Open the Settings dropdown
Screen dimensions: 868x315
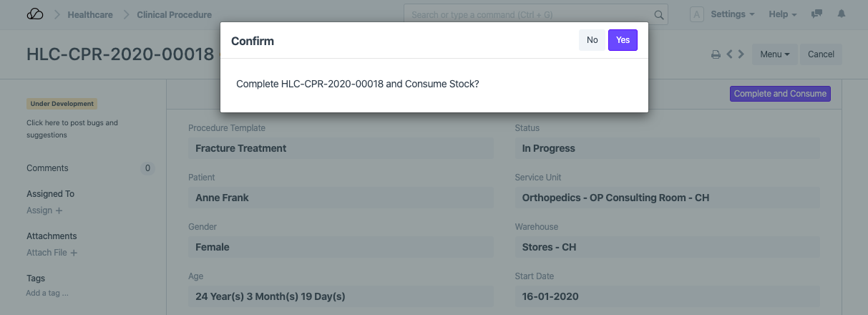(x=733, y=14)
